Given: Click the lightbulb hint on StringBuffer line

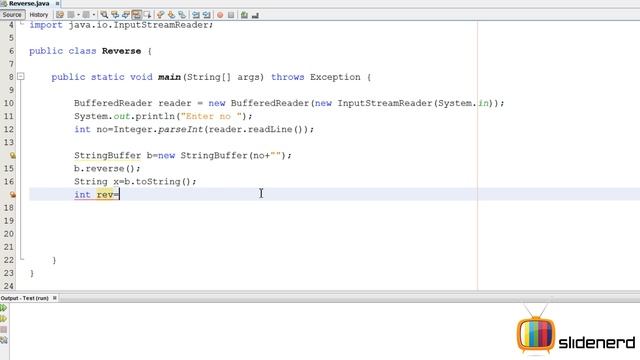Looking at the screenshot, I should pos(13,155).
